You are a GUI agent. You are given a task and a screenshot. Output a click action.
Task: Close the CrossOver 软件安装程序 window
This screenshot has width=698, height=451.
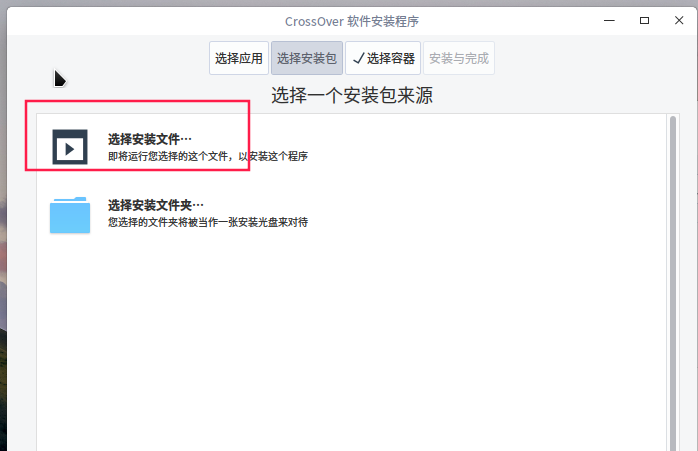click(679, 20)
